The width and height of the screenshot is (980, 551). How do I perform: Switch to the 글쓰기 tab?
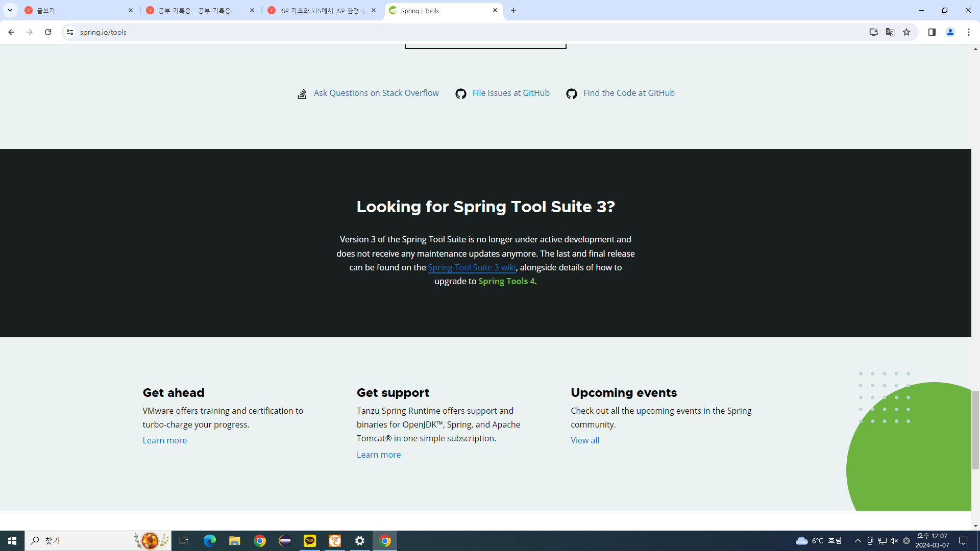[x=77, y=10]
